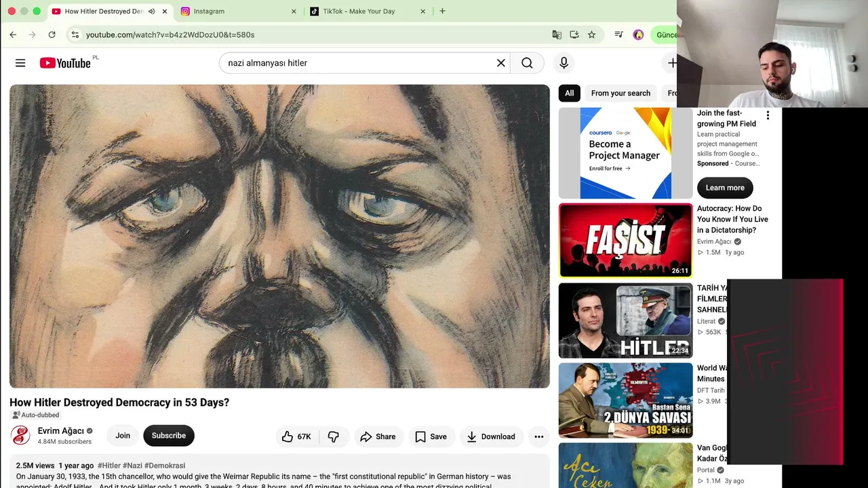
Task: Click the 4.84M subscribers text
Action: click(x=64, y=442)
